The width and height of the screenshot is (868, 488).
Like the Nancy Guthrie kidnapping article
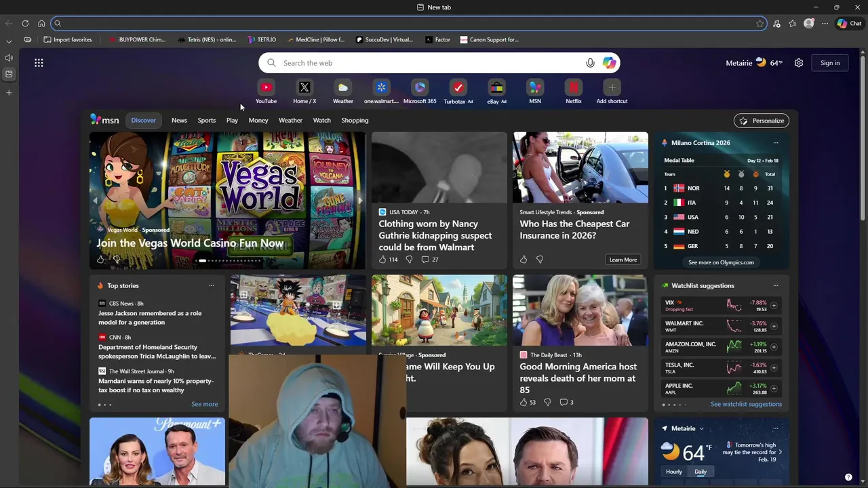click(382, 260)
